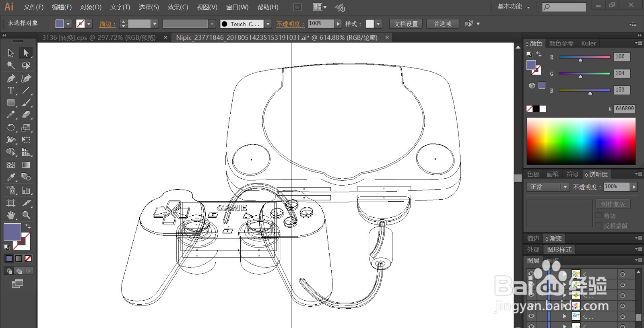Open the 窗口(W) menu
The width and height of the screenshot is (644, 328).
point(237,7)
